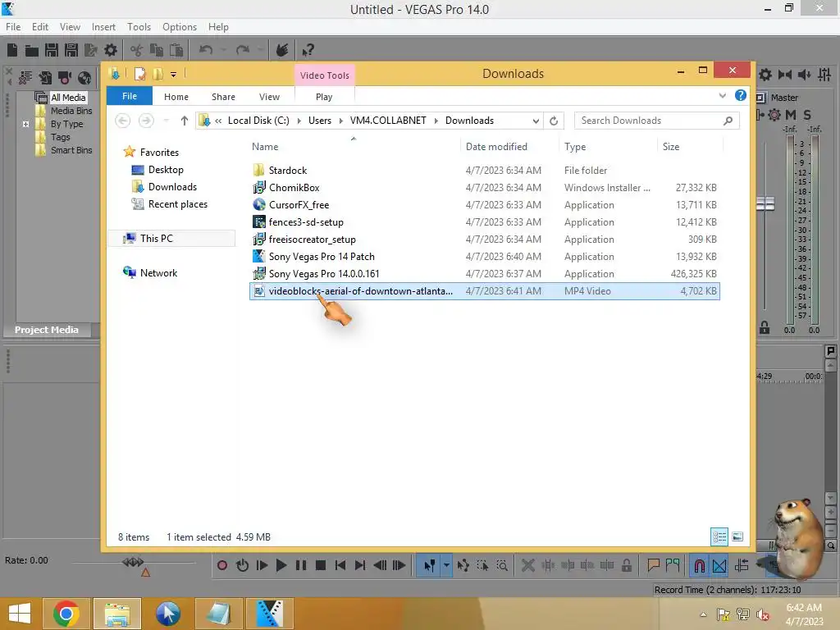Click the Stop button in transport bar
The image size is (840, 630).
321,565
